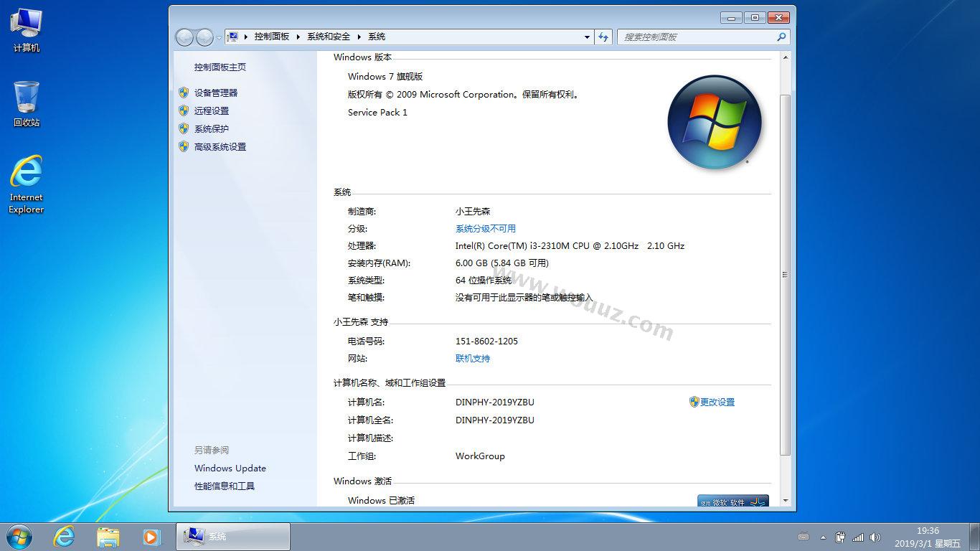Open Windows Update link

(x=230, y=468)
